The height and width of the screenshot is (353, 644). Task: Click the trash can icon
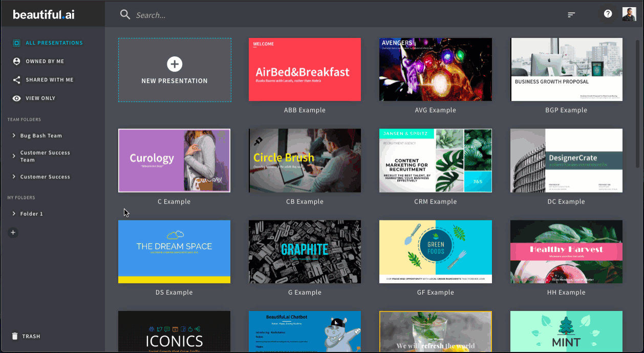coord(15,336)
